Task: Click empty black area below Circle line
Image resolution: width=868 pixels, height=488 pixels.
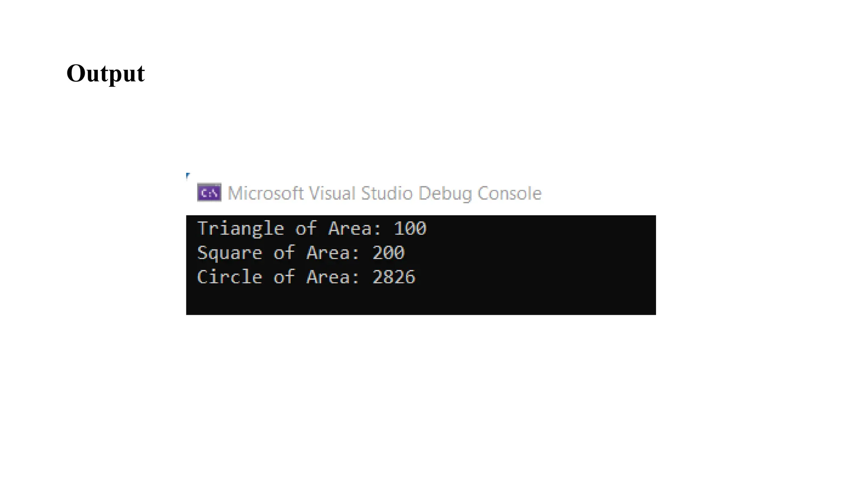Action: point(421,301)
